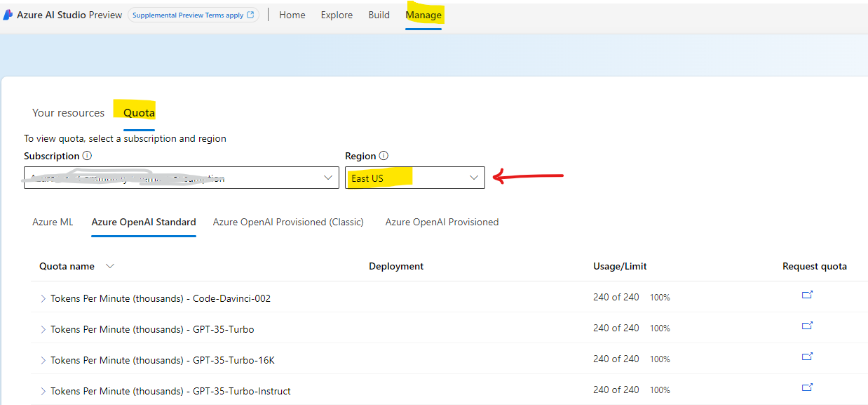Open the Region dropdown showing East US
Image resolution: width=868 pixels, height=405 pixels.
(x=415, y=178)
